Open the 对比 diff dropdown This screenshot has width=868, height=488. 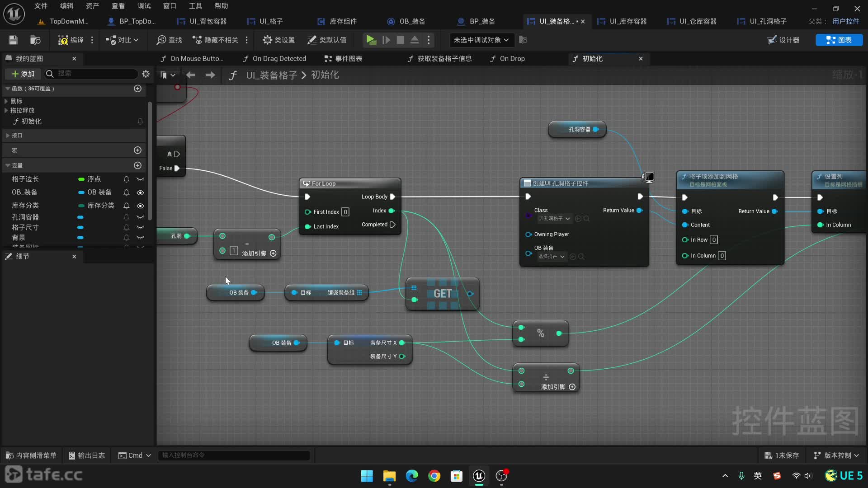(122, 40)
